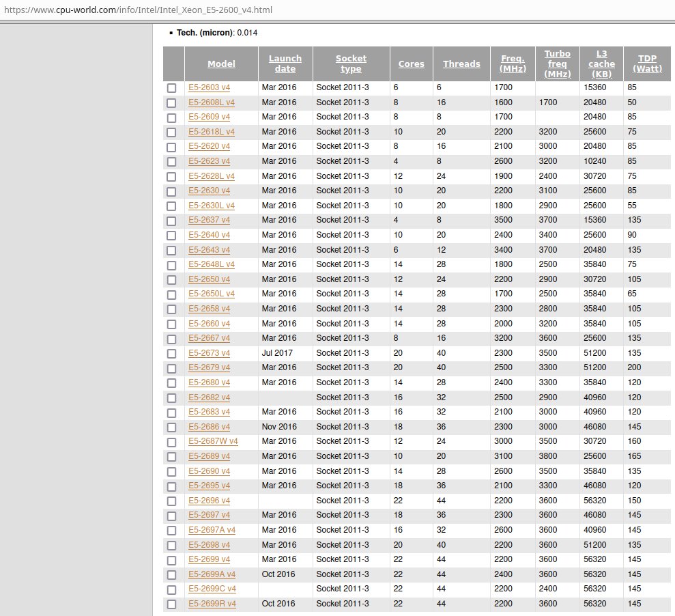Select the E5-2696 v4 checkbox

(x=172, y=501)
